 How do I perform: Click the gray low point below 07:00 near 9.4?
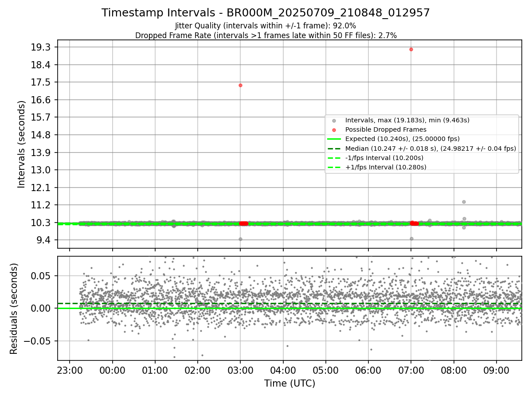pos(411,239)
